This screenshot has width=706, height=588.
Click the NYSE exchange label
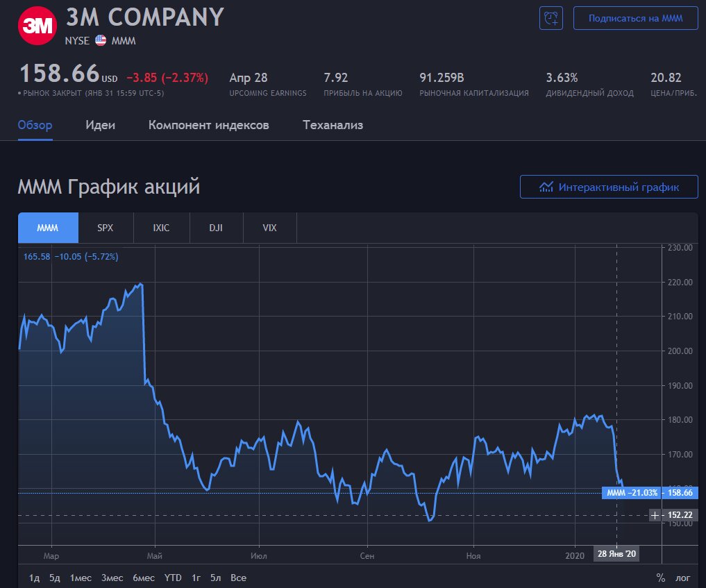tap(77, 41)
